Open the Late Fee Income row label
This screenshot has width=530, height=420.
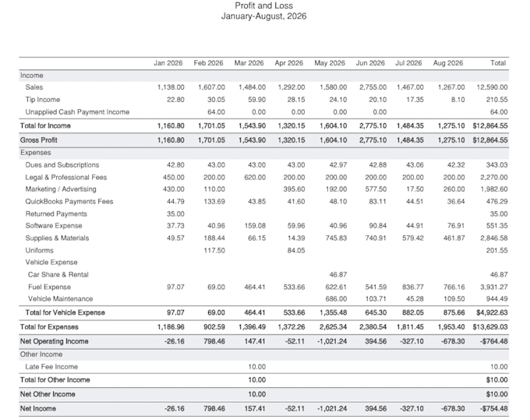(51, 367)
